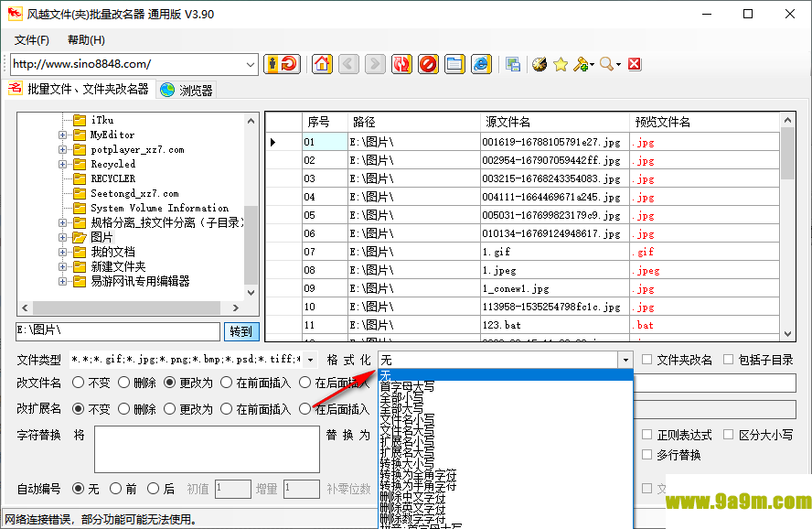Open the hammer icon dropdown arrow
The image size is (812, 529).
pyautogui.click(x=592, y=65)
